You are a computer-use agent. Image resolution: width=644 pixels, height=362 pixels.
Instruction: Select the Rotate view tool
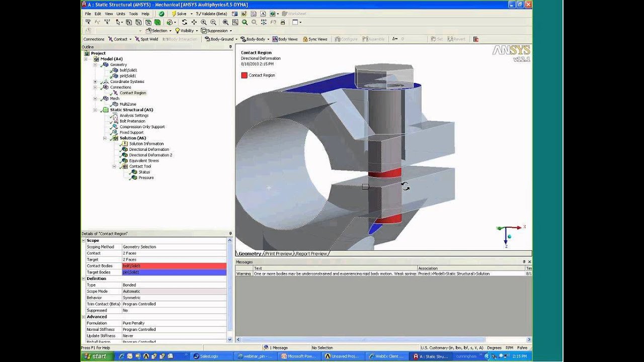click(185, 22)
